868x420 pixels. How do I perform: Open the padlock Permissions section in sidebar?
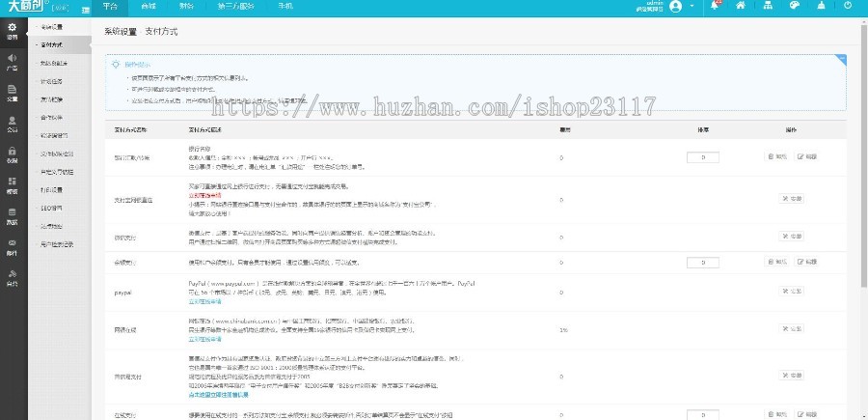[13, 155]
